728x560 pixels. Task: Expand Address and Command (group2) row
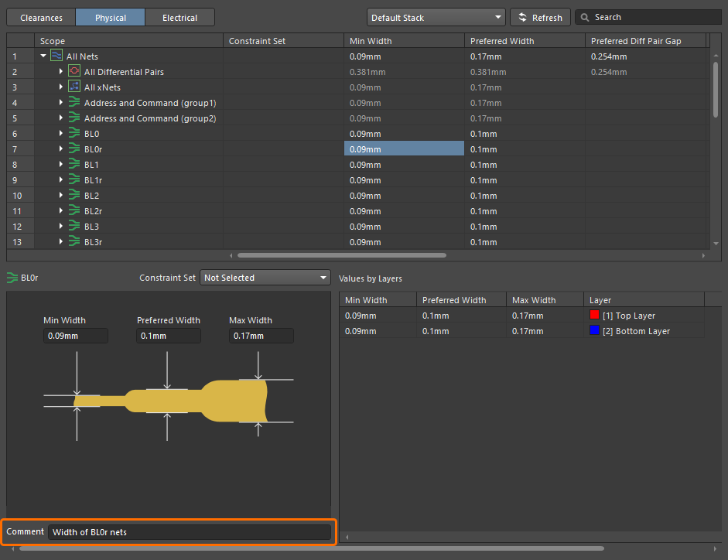click(x=61, y=118)
